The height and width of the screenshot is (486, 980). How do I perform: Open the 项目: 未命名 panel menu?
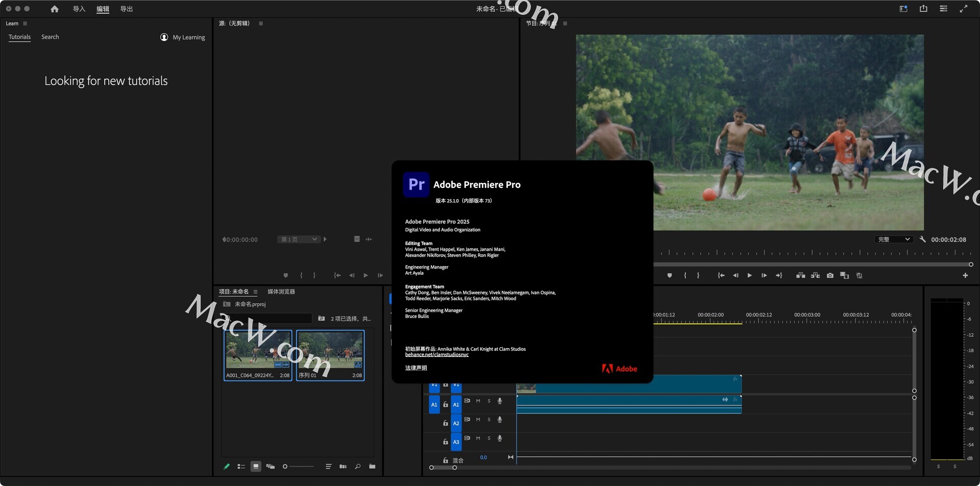click(x=255, y=292)
